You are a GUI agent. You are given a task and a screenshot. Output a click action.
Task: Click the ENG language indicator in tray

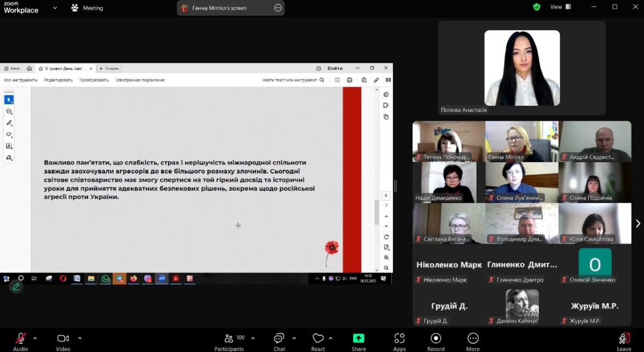point(353,278)
